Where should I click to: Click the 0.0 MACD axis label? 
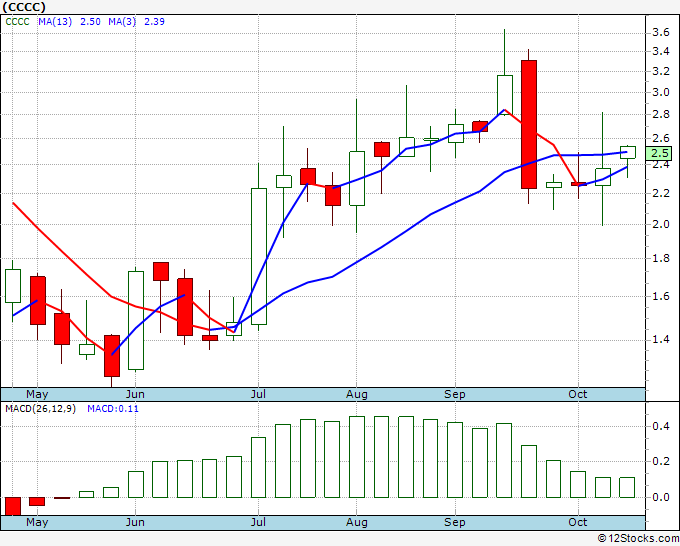click(x=660, y=497)
